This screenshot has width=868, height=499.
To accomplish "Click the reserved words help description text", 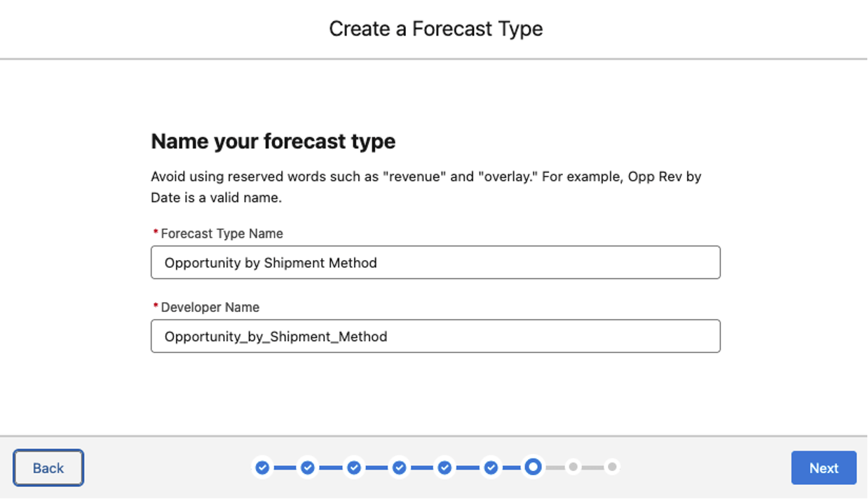I will tap(426, 187).
